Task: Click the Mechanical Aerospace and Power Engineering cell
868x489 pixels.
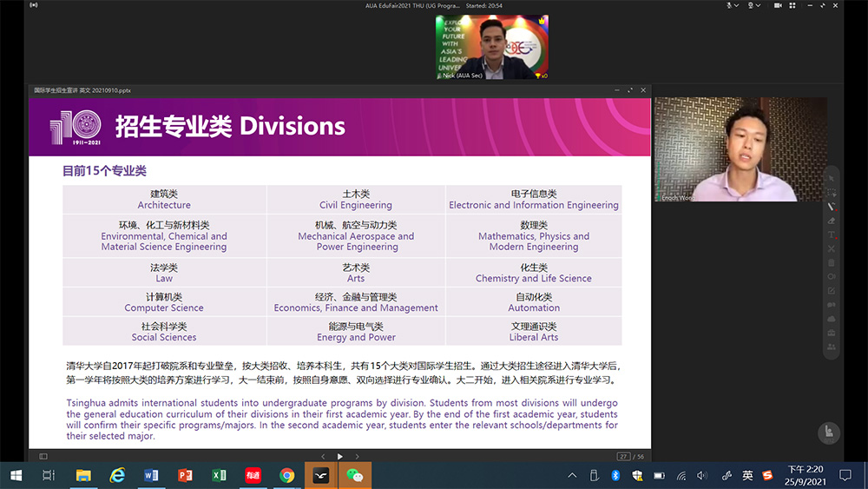Action: pos(355,236)
